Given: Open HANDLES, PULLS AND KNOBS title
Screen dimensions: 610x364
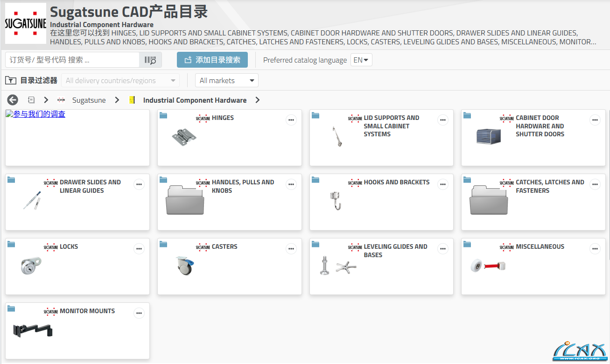Looking at the screenshot, I should pos(243,186).
